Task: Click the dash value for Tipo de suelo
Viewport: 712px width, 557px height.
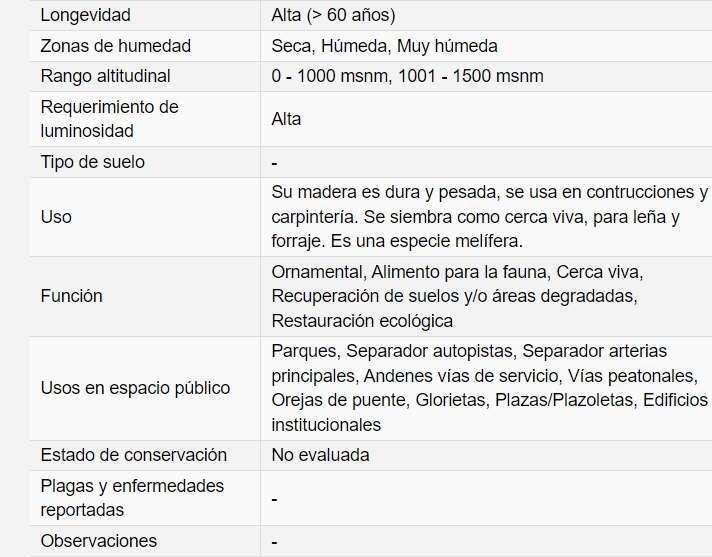Action: (274, 162)
